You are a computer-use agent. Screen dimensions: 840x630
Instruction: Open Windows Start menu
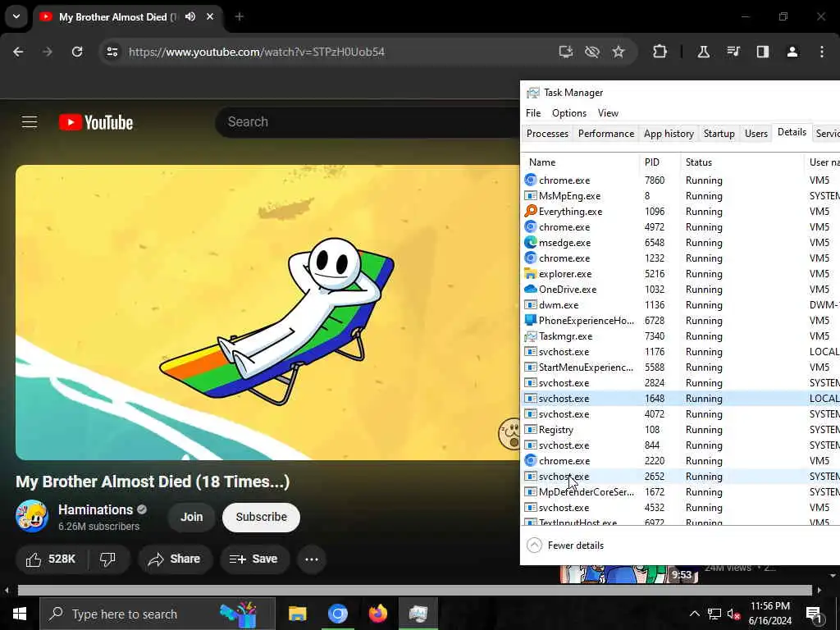coord(20,614)
